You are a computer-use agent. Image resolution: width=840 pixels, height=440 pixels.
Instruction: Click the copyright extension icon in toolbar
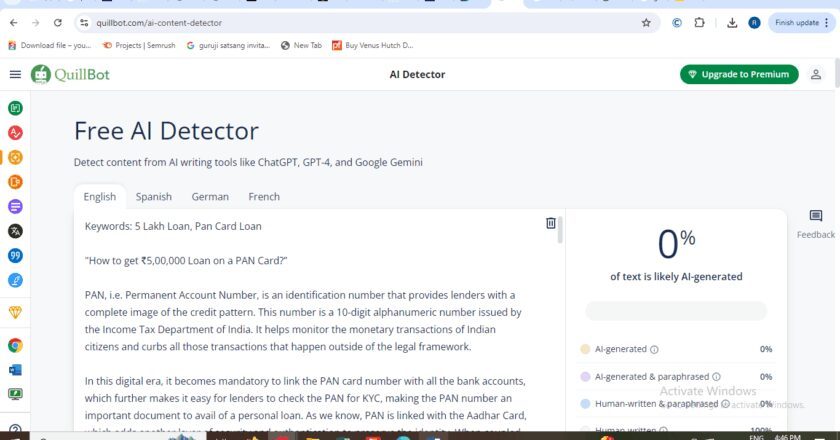click(x=677, y=23)
